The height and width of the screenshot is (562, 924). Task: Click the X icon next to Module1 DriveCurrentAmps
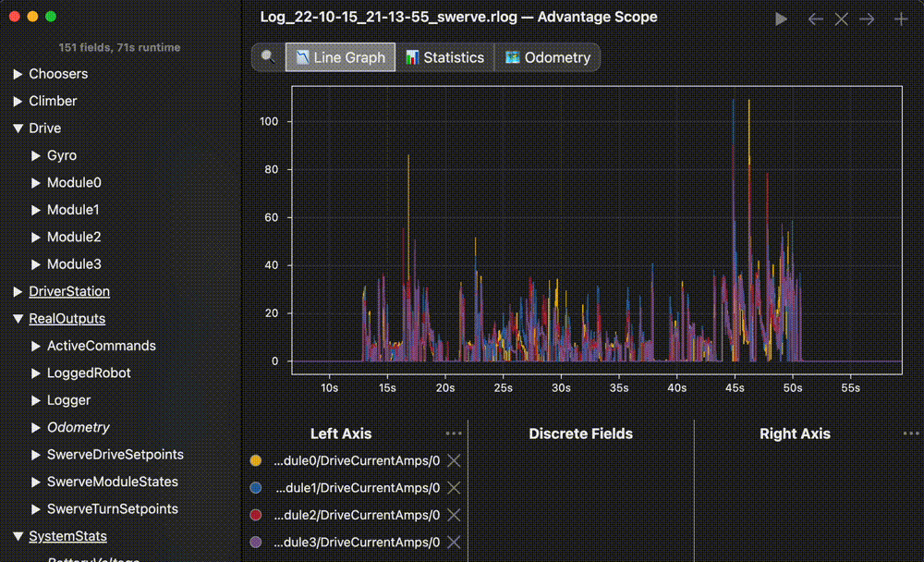point(454,488)
